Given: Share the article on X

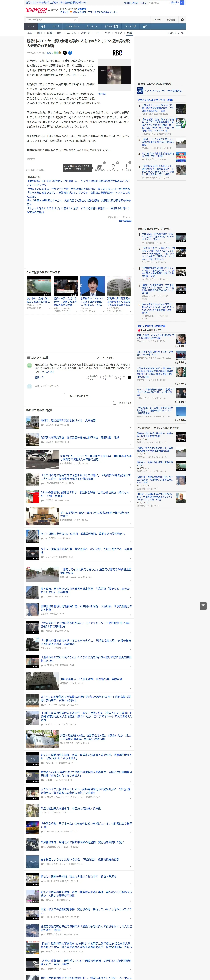Looking at the screenshot, I should (65, 53).
